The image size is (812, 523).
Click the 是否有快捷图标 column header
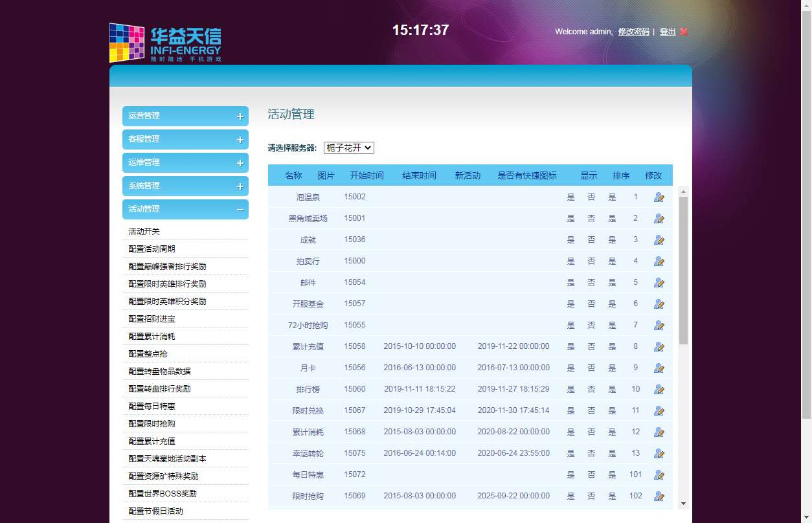[x=527, y=175]
